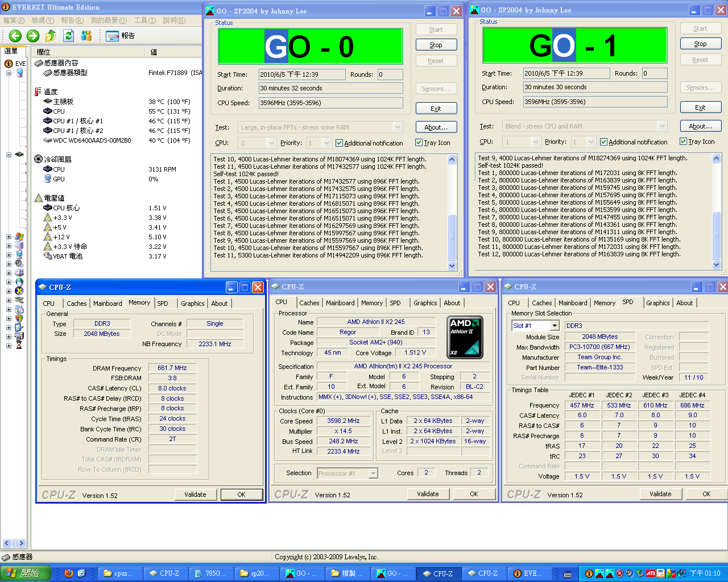Toggle Additional notification in GO - 0 window

[x=339, y=143]
